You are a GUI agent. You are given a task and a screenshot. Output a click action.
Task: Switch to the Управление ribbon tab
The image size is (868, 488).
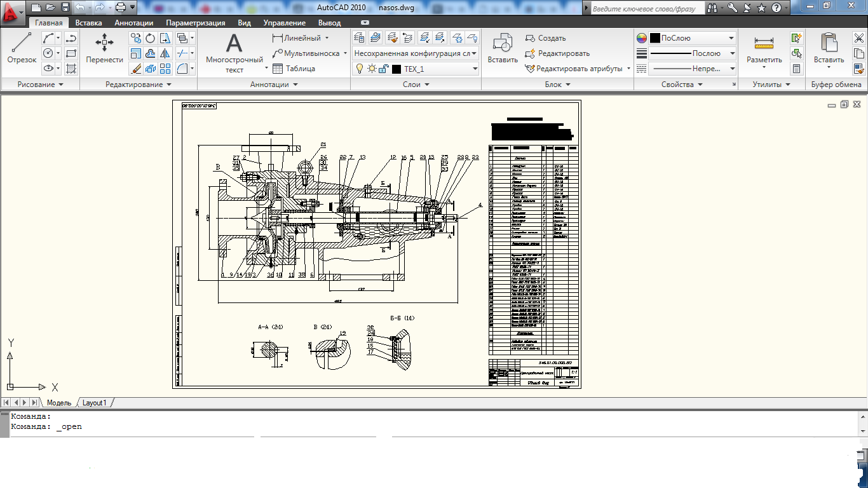tap(284, 23)
